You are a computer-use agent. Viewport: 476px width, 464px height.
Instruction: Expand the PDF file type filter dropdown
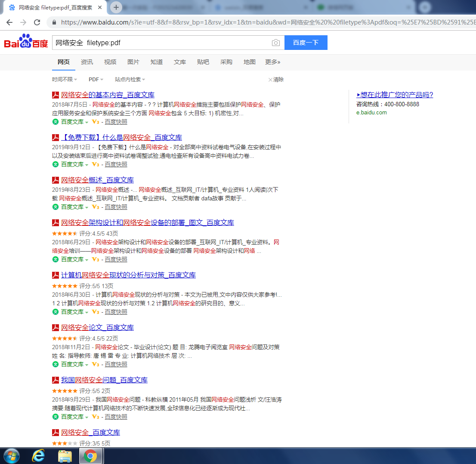point(96,80)
